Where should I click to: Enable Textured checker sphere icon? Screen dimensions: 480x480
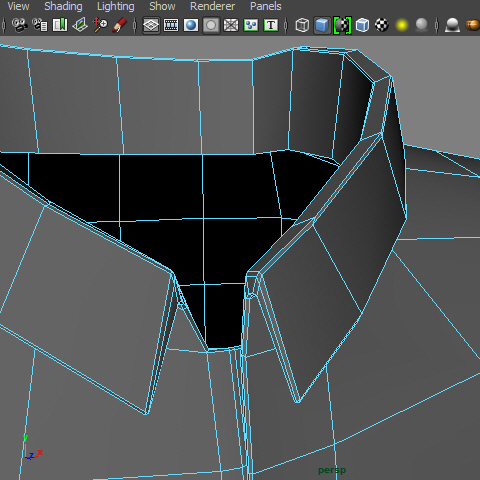click(x=382, y=25)
